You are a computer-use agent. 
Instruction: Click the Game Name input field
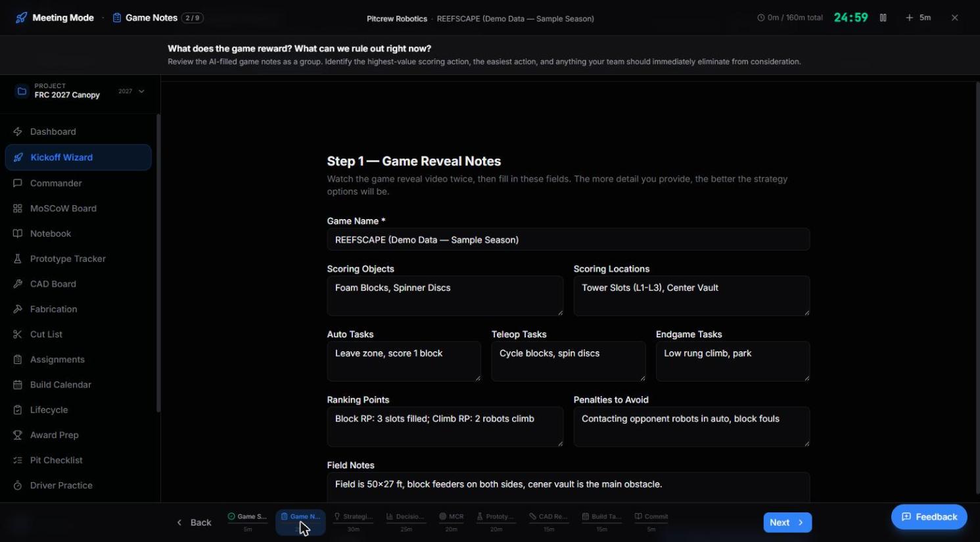569,239
